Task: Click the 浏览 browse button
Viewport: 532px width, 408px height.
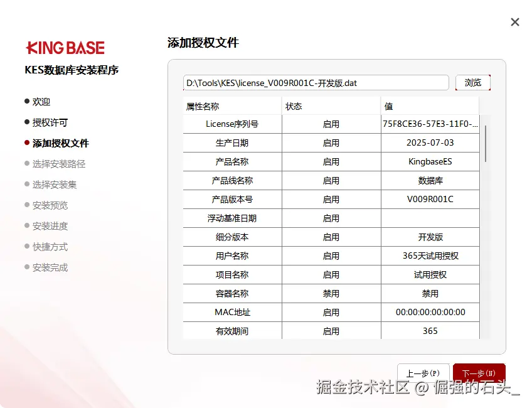Action: (x=473, y=82)
